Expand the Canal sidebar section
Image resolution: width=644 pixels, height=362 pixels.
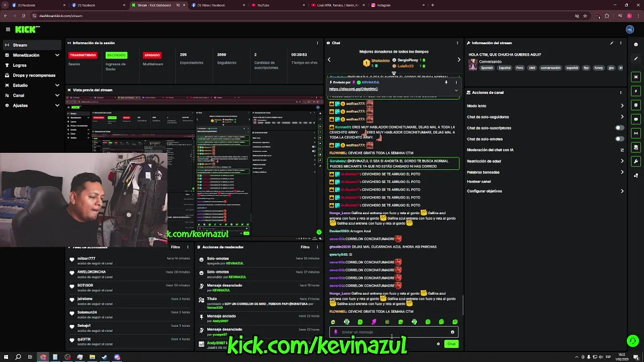pyautogui.click(x=57, y=96)
